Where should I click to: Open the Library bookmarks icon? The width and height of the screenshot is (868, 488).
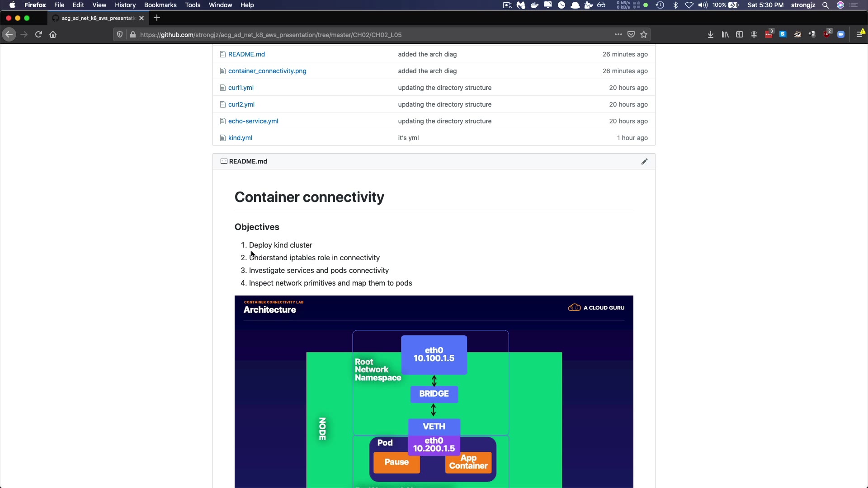click(725, 34)
